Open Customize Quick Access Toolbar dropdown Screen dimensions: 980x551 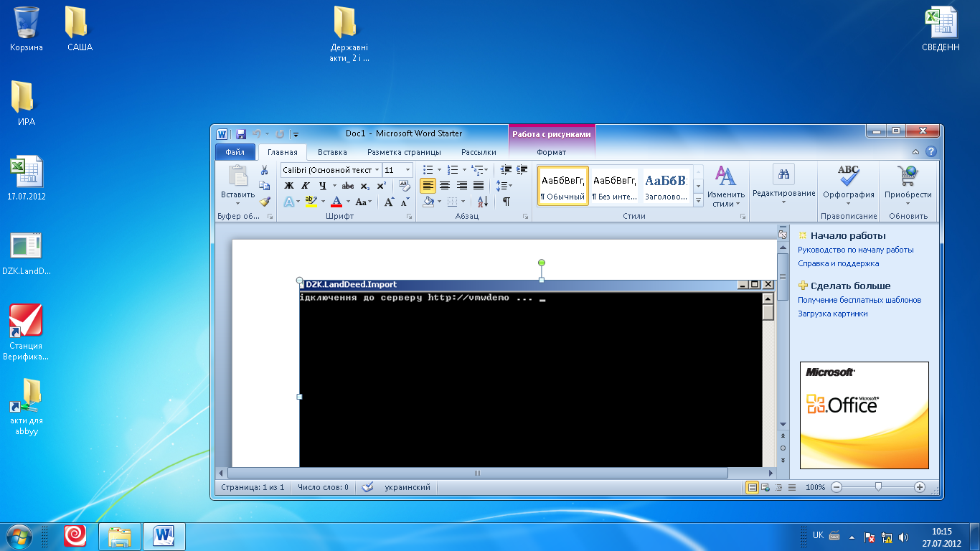point(296,134)
